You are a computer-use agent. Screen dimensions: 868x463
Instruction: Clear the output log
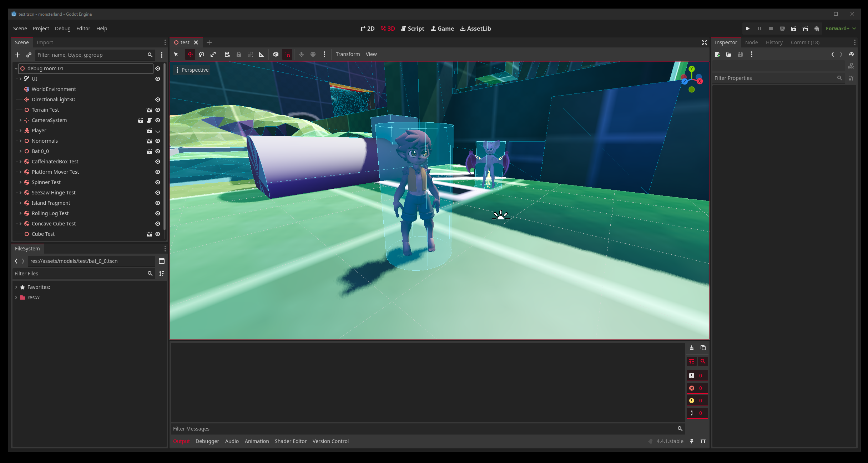[x=692, y=348]
